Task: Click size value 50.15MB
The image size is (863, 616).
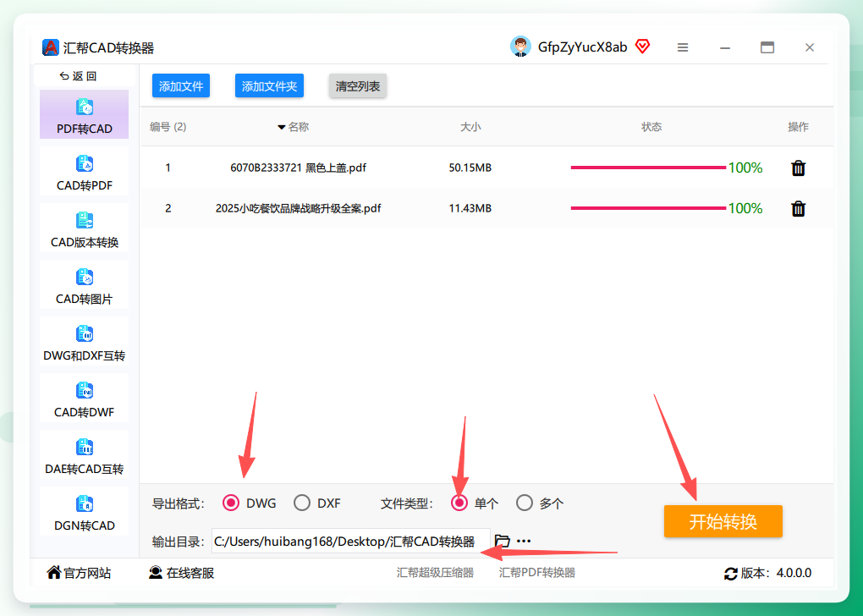Action: 470,168
